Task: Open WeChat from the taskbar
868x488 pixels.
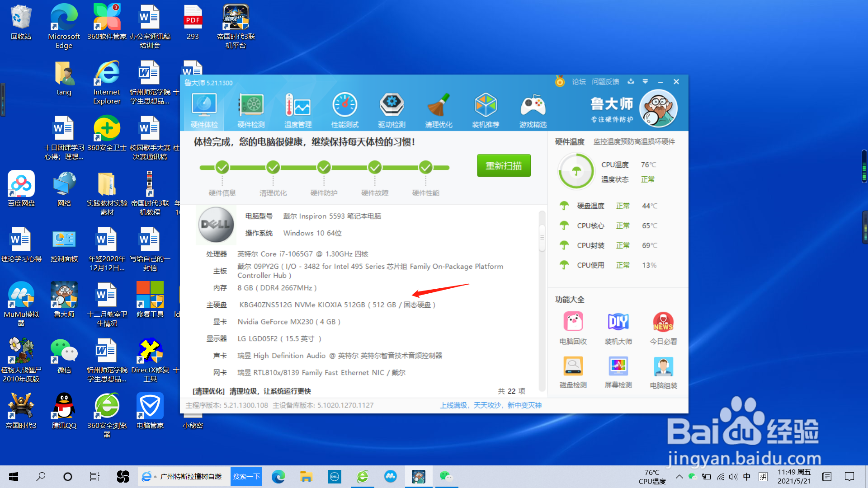Action: point(447,476)
